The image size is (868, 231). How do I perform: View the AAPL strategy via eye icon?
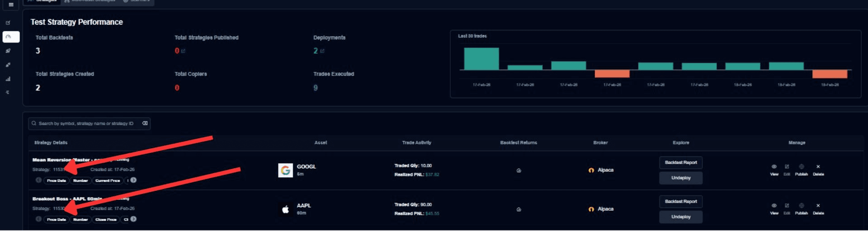tap(774, 206)
